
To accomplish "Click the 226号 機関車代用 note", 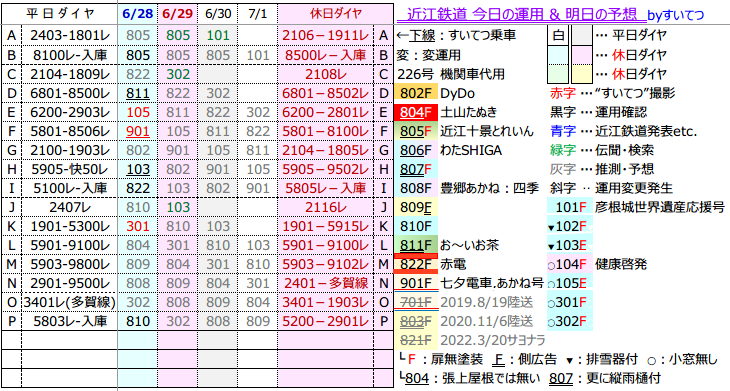I will coord(451,74).
